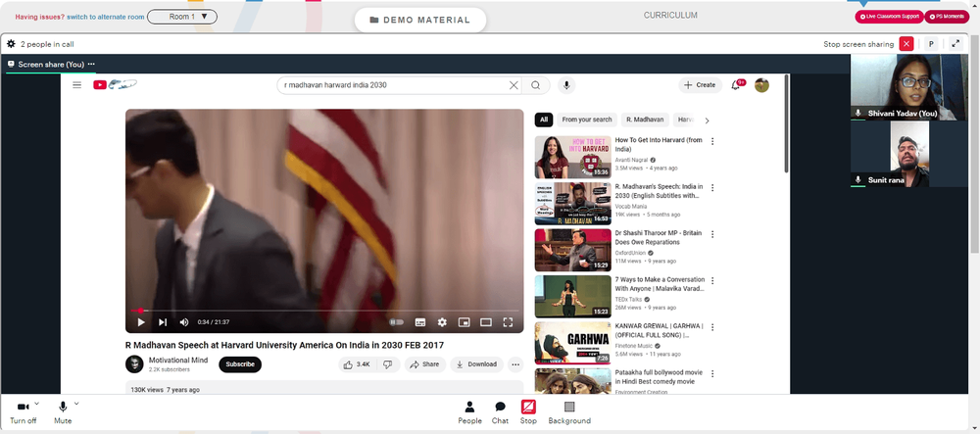Open the Chat panel

pos(500,412)
